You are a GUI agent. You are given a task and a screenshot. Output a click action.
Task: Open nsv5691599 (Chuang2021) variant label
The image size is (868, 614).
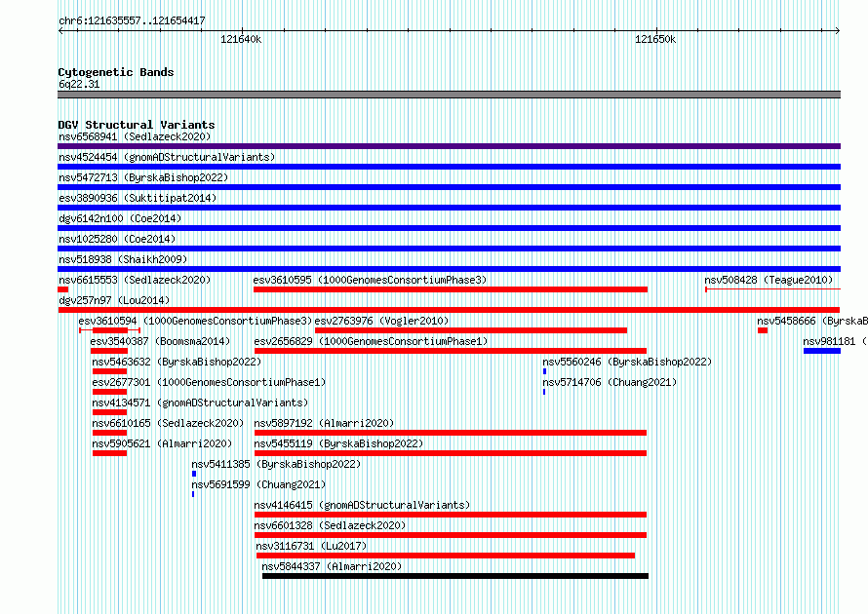pyautogui.click(x=258, y=484)
